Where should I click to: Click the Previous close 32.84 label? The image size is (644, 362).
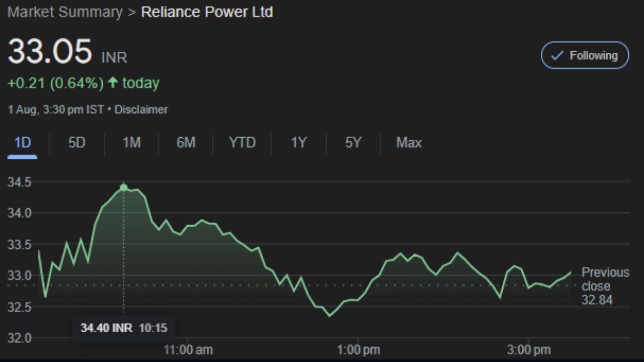(605, 286)
